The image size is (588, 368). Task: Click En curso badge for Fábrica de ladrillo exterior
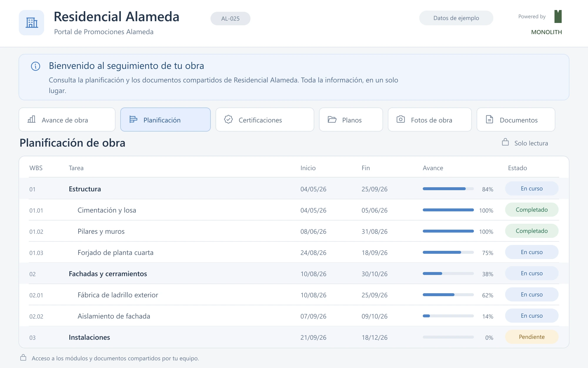point(532,294)
